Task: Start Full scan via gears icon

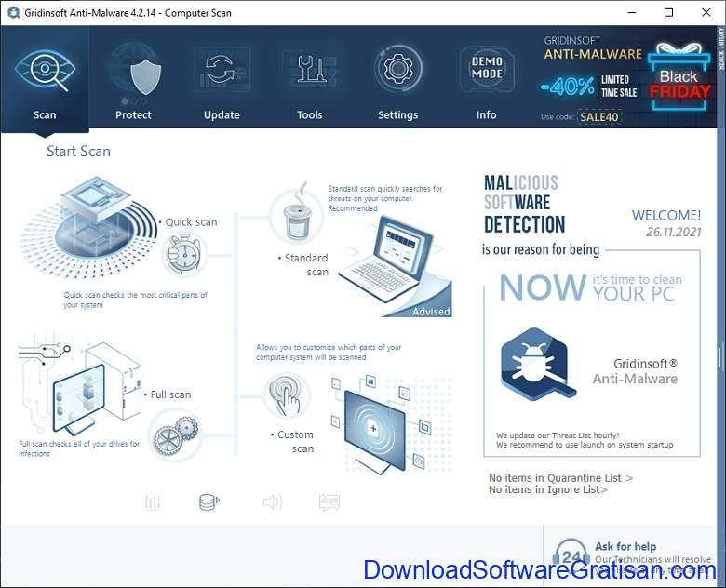Action: click(x=176, y=435)
